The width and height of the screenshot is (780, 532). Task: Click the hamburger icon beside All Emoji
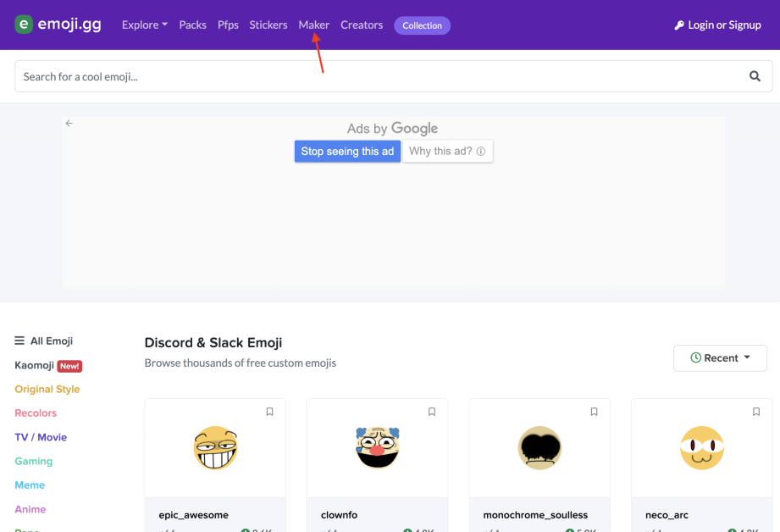[x=17, y=341]
